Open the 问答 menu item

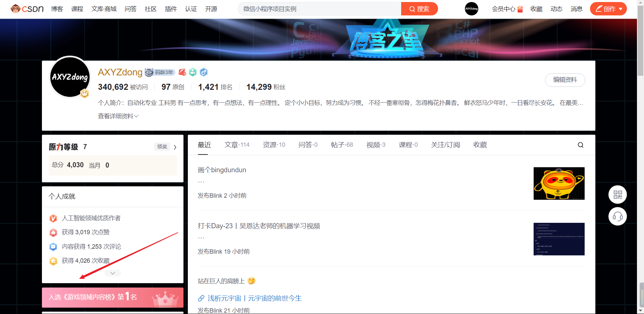pos(130,9)
